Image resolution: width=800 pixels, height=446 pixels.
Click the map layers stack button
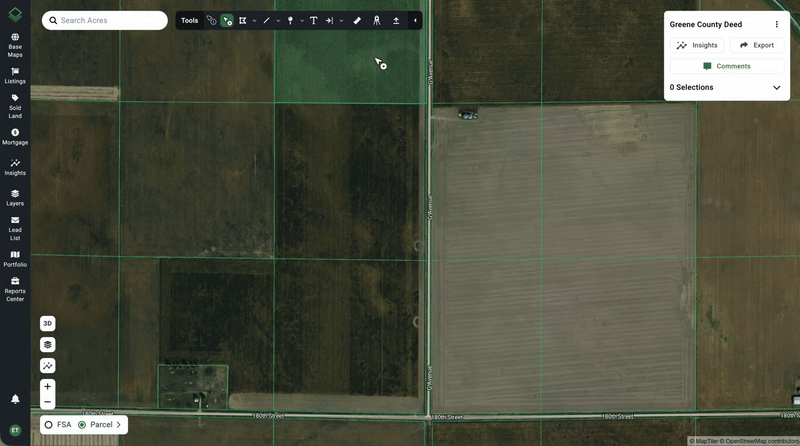point(48,344)
